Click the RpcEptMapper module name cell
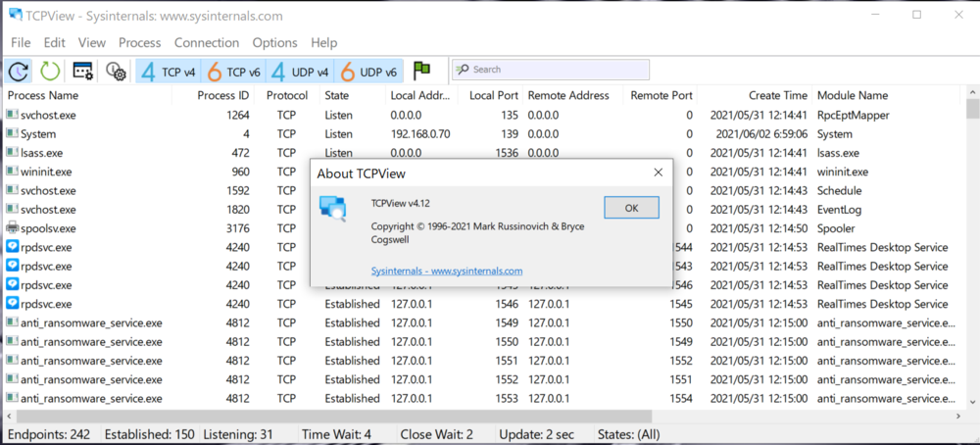The height and width of the screenshot is (445, 980). [854, 115]
